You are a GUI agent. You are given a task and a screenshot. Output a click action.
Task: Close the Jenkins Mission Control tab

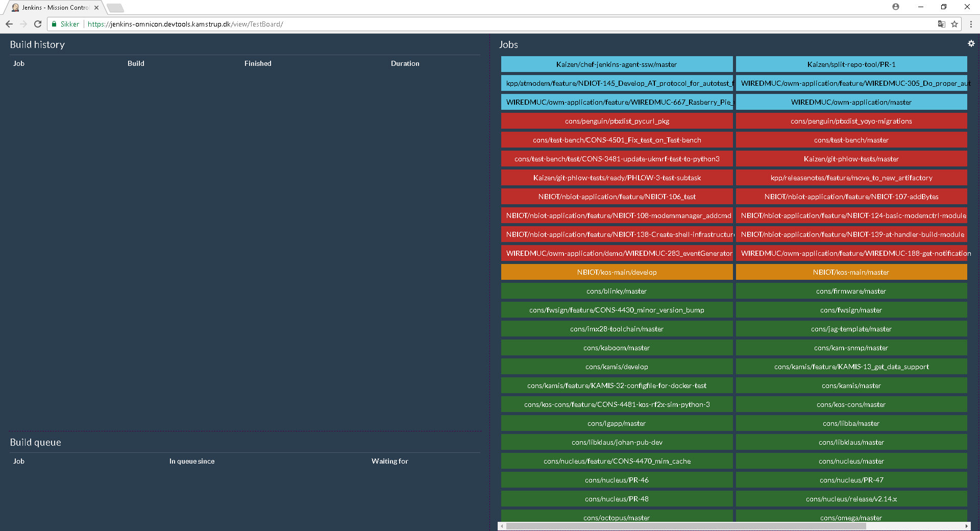(96, 8)
